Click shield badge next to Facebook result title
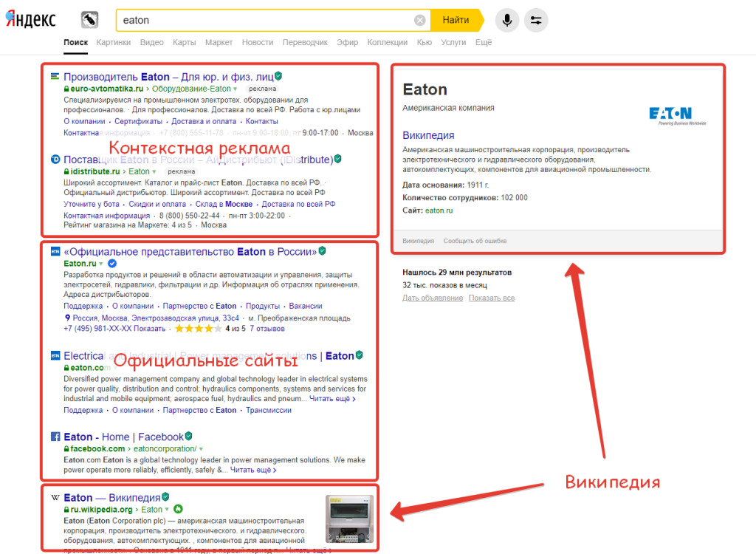The image size is (756, 554). 188,436
